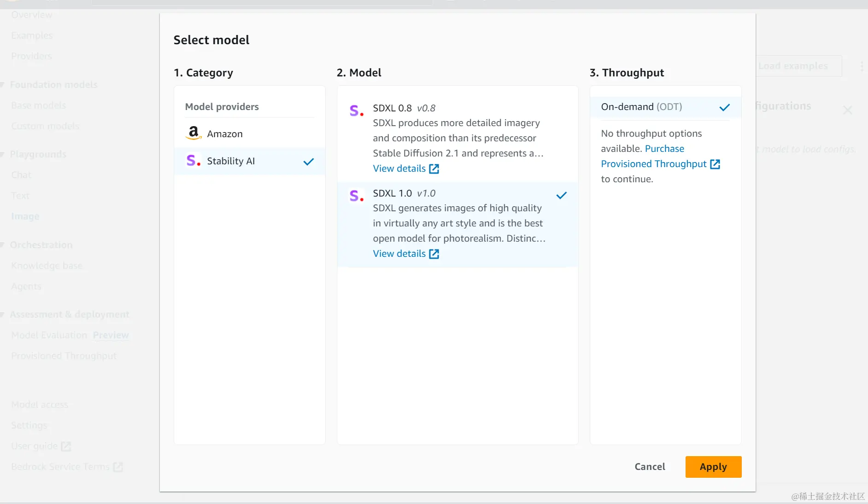
Task: Open the Text playground
Action: [x=20, y=196]
